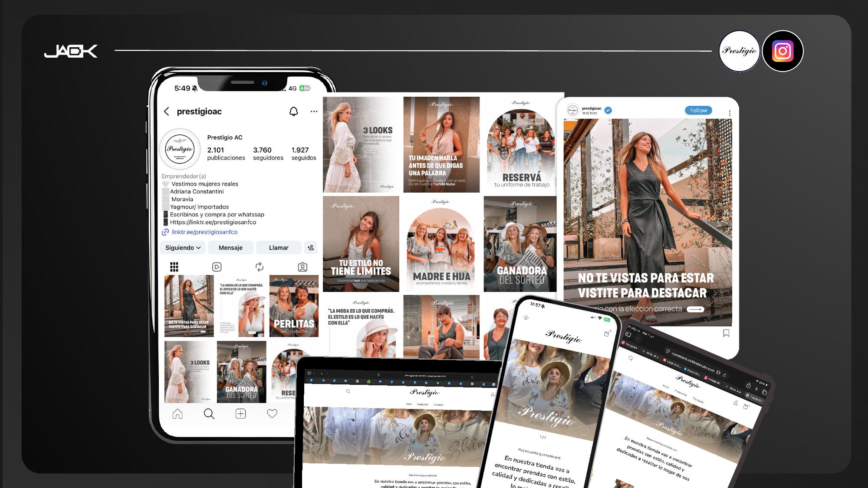Open the three-dot options menu on profile
The image size is (868, 488).
click(x=314, y=111)
